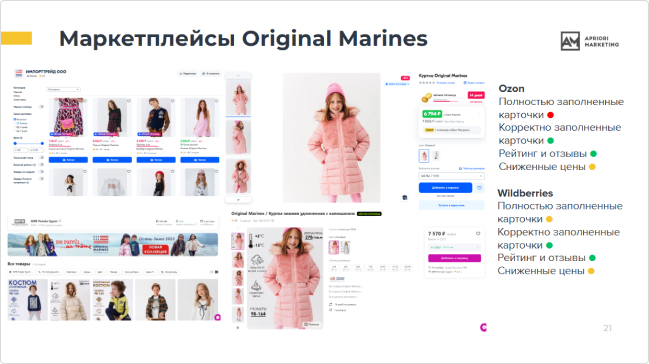Click the down arrow below Ozon thumbnails
Image resolution: width=649 pixels, height=364 pixels.
(238, 200)
